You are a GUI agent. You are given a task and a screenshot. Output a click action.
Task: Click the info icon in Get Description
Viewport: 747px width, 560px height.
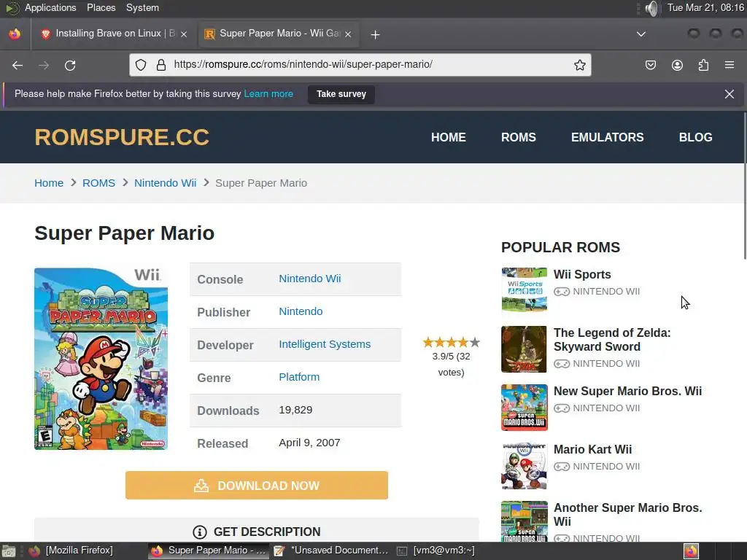199,532
